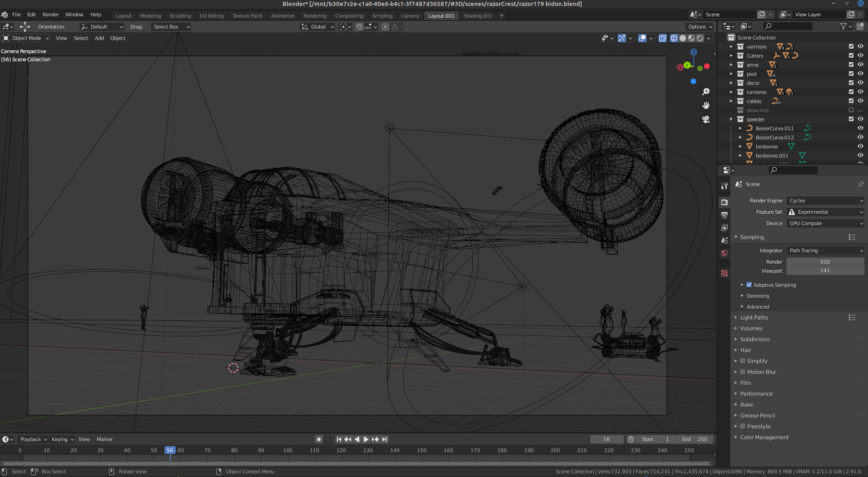
Task: Open the Output Properties tab
Action: point(724,215)
